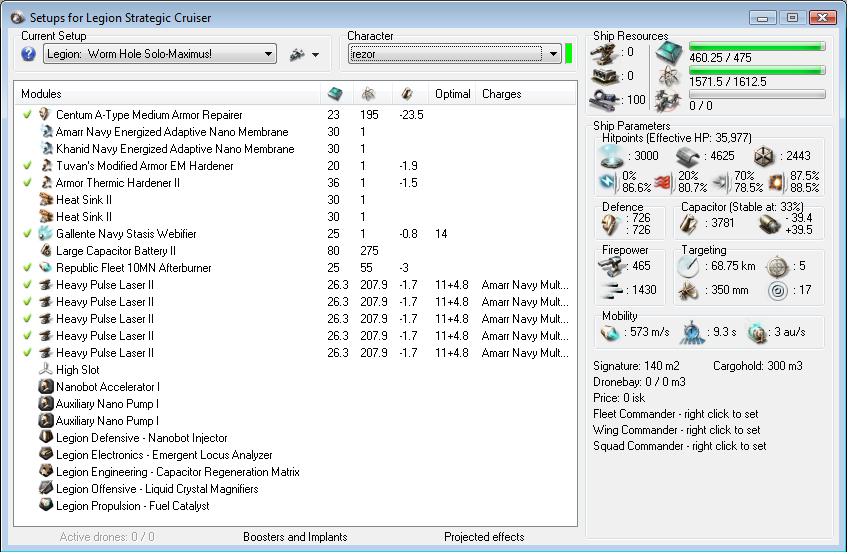Click the Legion Offensive subsystem icon

pyautogui.click(x=45, y=489)
